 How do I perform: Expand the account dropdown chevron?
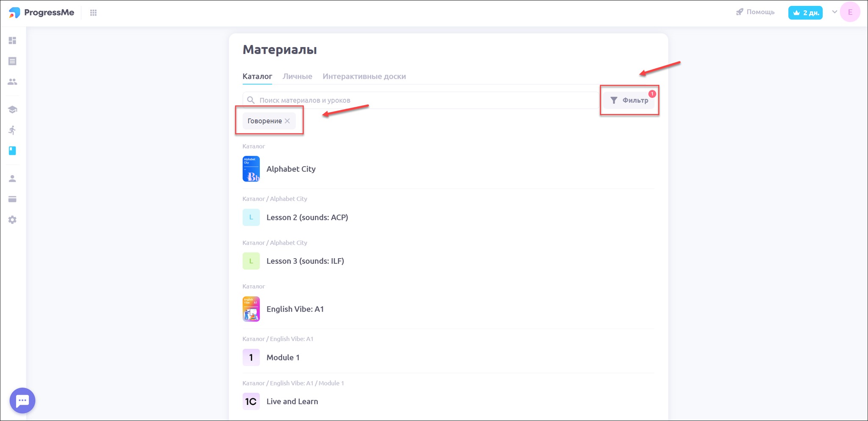coord(835,12)
